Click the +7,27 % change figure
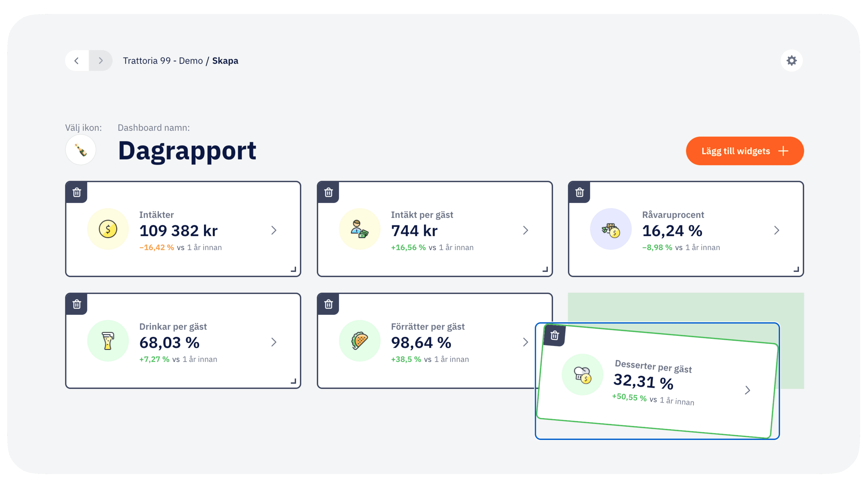 (x=154, y=359)
